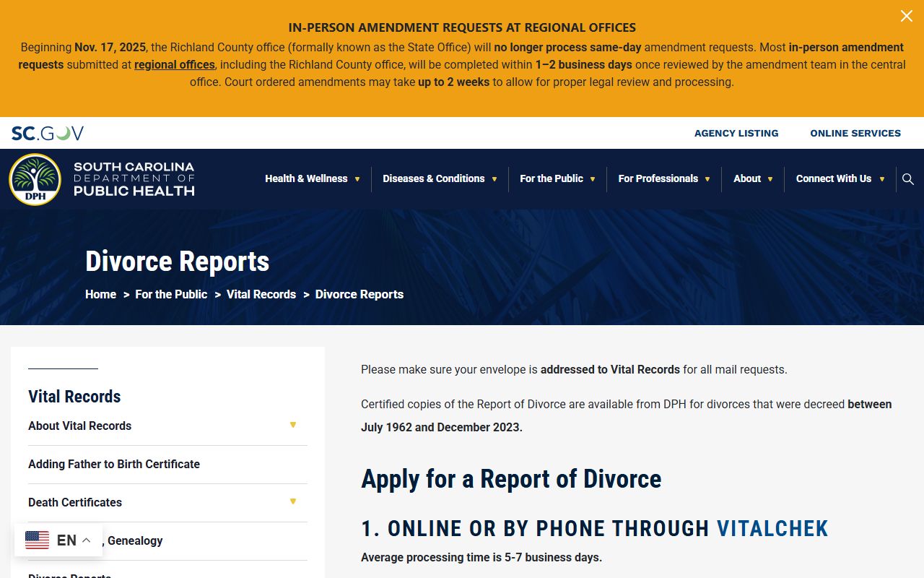Open the Connect With Us menu
The height and width of the screenshot is (578, 924).
[834, 178]
